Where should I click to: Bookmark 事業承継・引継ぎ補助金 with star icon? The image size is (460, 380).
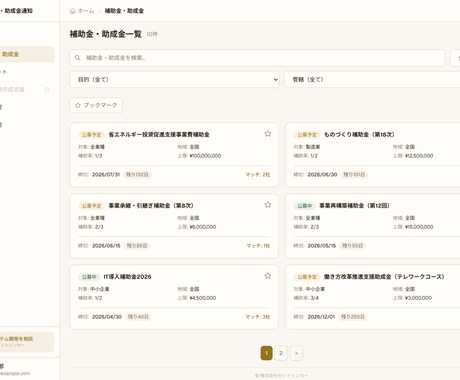pos(268,204)
